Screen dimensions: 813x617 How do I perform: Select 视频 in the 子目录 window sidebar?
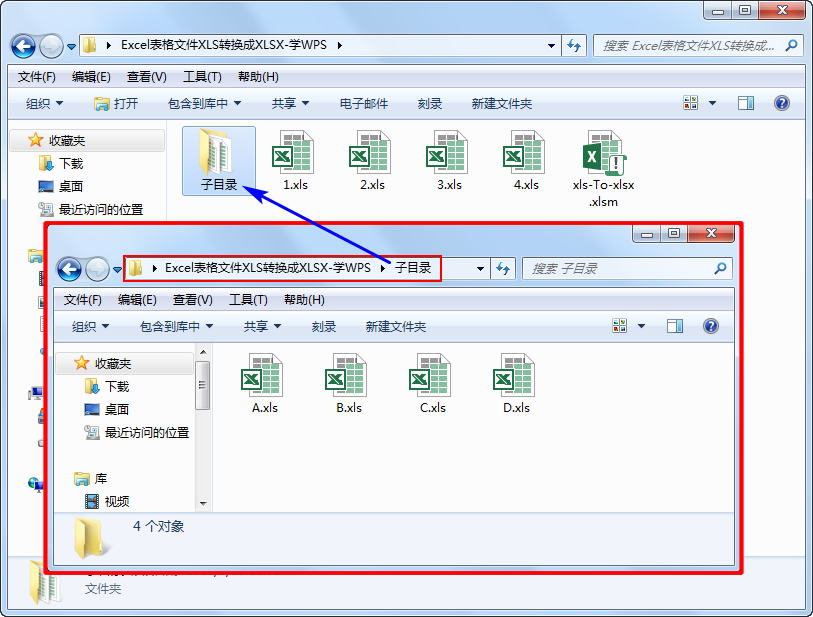pyautogui.click(x=107, y=501)
